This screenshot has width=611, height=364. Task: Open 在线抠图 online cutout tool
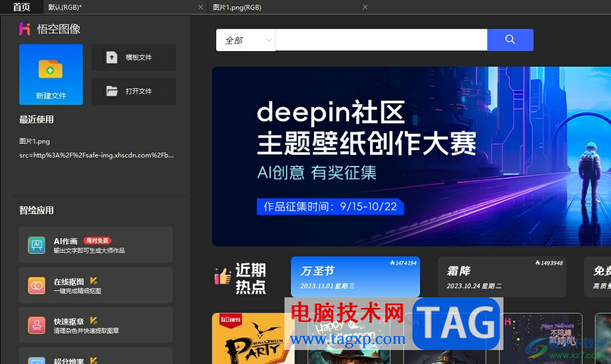point(96,286)
